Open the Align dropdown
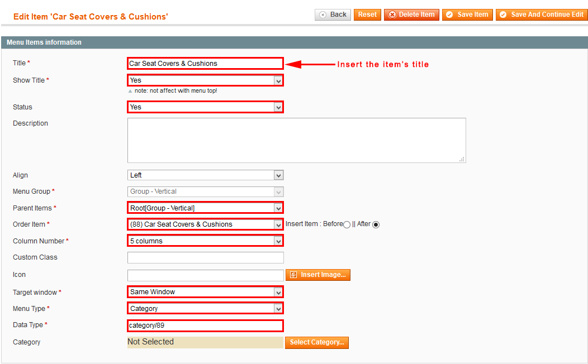This screenshot has width=588, height=364. click(206, 175)
